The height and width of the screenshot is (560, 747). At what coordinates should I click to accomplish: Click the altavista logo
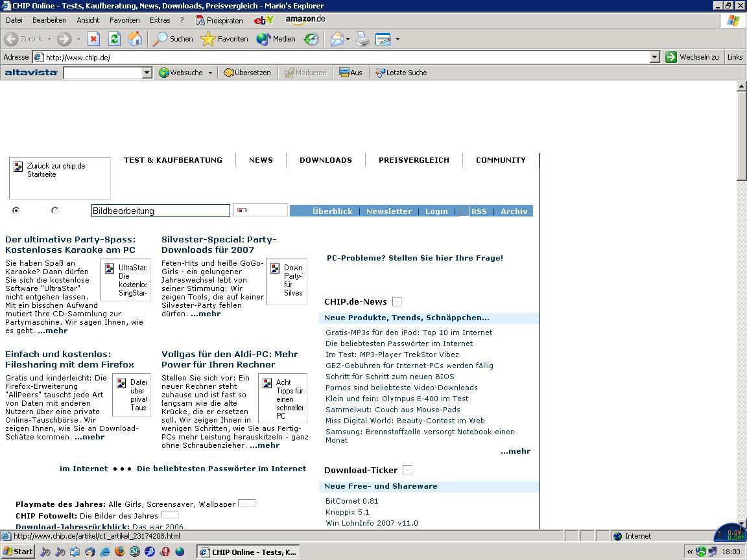[x=31, y=73]
